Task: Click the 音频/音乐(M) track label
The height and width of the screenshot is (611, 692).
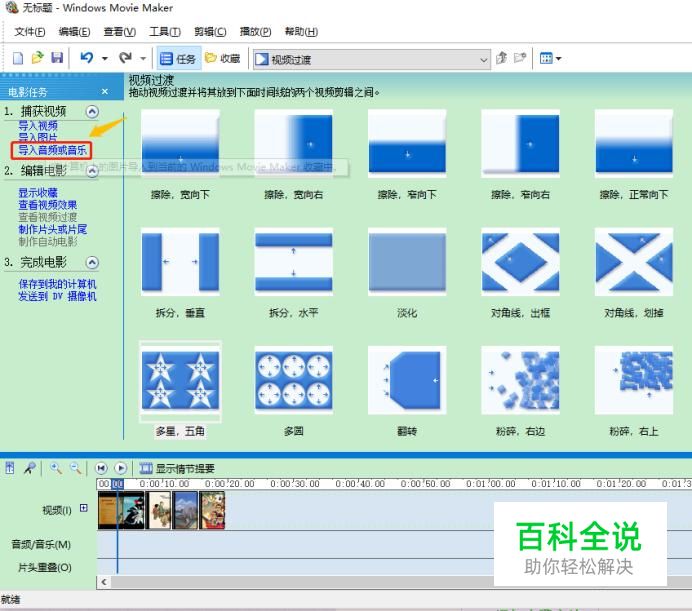Action: [x=41, y=545]
